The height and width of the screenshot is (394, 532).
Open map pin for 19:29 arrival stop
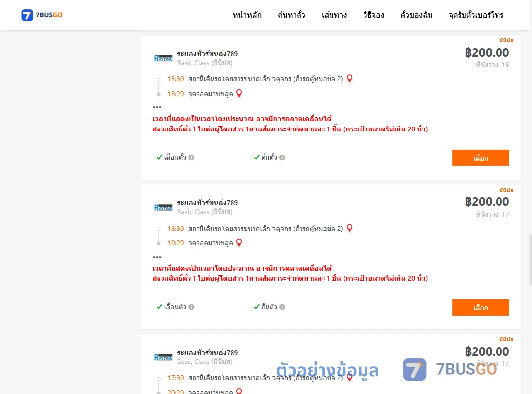(x=239, y=243)
